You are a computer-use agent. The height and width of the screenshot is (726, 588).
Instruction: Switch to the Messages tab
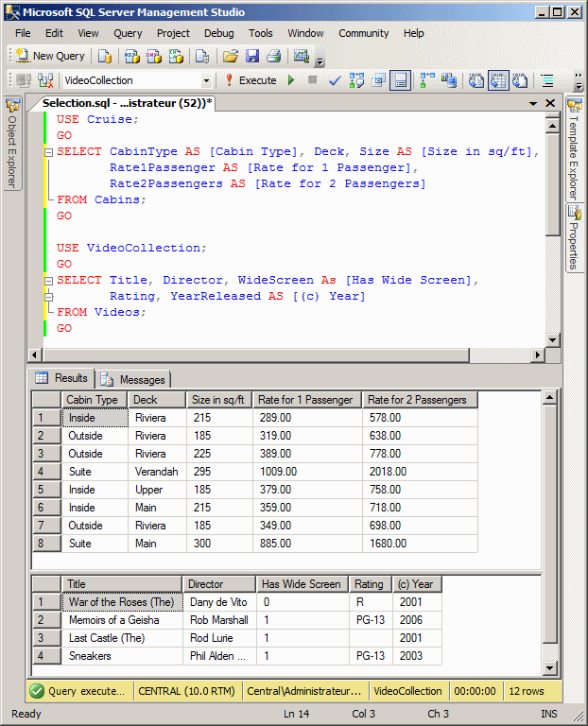pyautogui.click(x=133, y=380)
